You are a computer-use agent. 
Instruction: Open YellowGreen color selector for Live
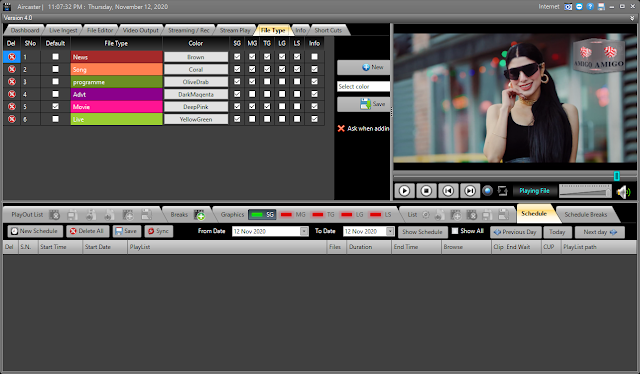point(196,119)
